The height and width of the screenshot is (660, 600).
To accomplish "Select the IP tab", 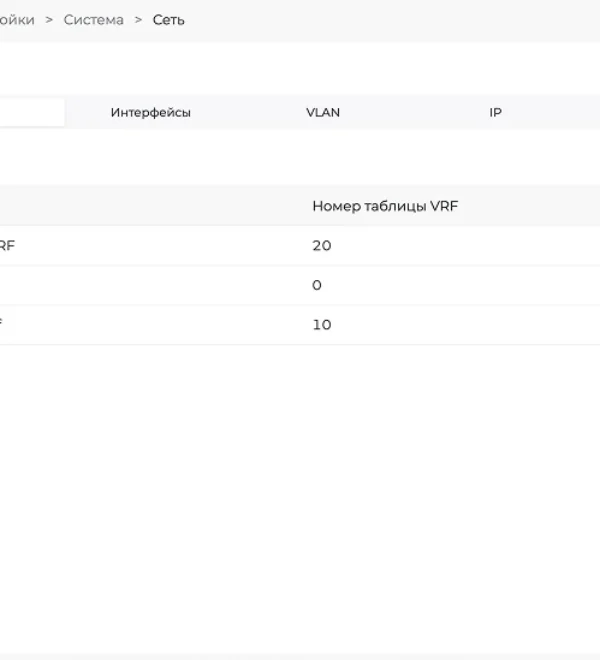I will click(x=495, y=112).
